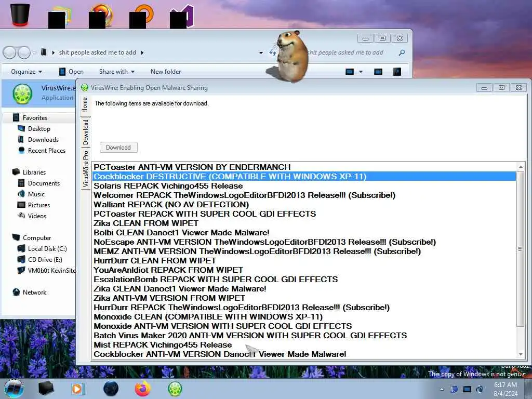Viewport: 532px width, 399px height.
Task: Open the view options dropdown arrow
Action: [361, 72]
